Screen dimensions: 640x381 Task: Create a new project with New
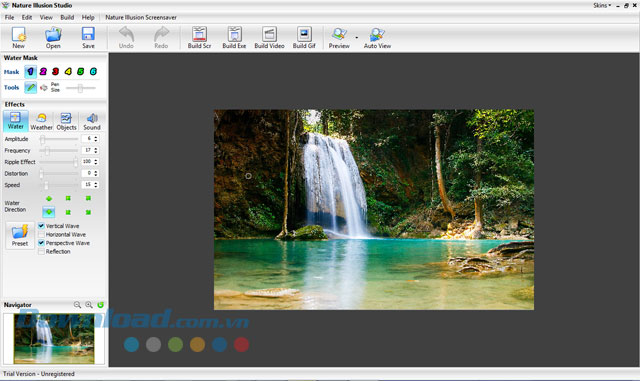(19, 38)
